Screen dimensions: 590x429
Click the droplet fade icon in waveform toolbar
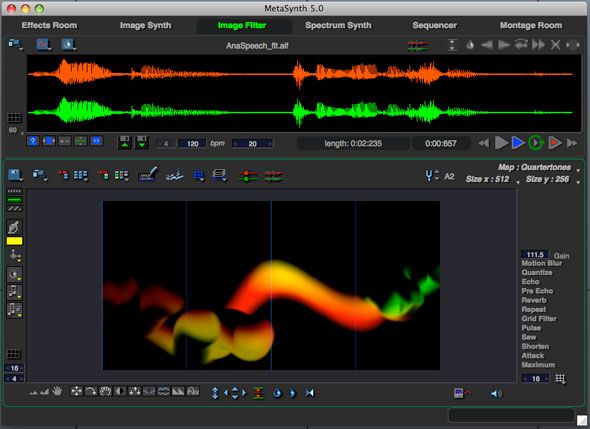click(470, 45)
